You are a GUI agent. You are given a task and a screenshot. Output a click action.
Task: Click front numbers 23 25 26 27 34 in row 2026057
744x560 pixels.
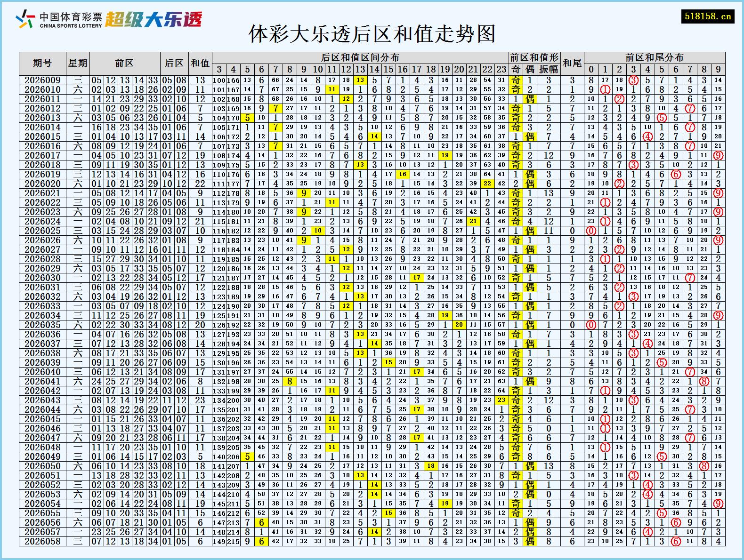tap(125, 532)
